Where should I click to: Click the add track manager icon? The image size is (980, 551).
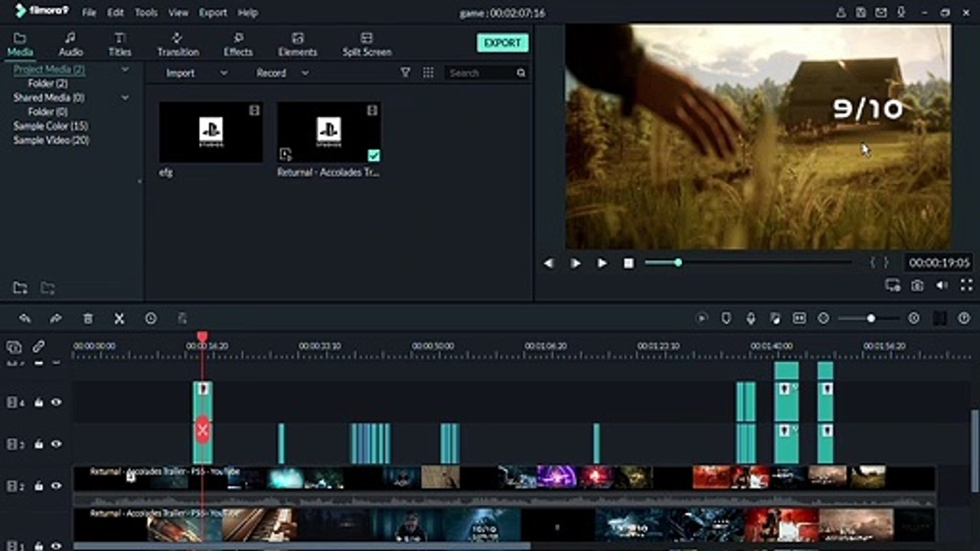coord(15,347)
